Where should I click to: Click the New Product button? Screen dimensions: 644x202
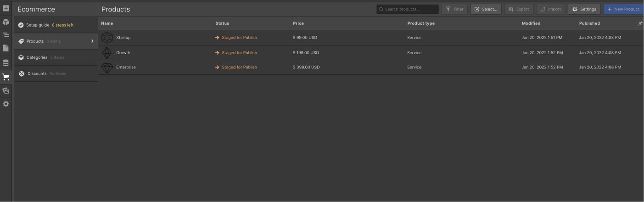(623, 9)
